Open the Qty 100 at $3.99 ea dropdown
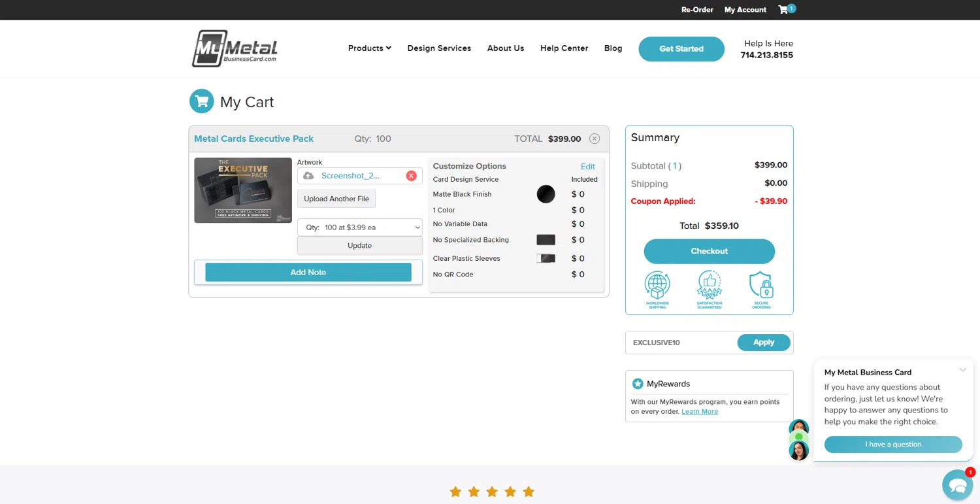This screenshot has height=504, width=980. (360, 227)
